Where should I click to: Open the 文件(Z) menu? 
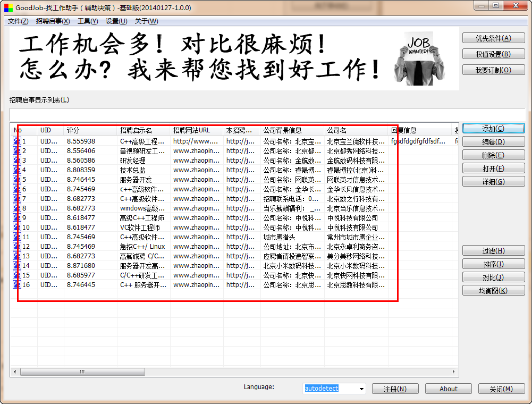point(18,21)
